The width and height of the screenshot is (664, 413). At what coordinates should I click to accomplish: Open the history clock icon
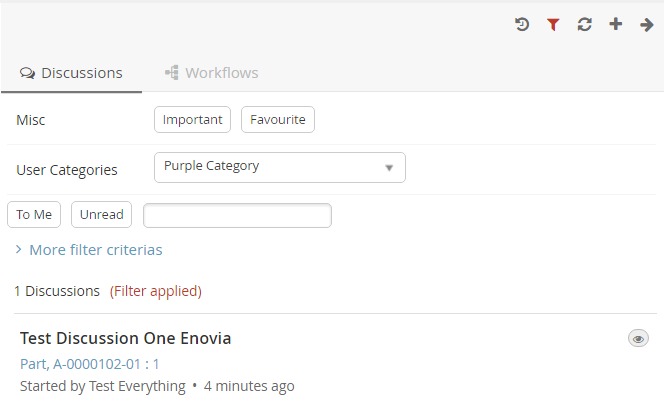click(x=522, y=24)
